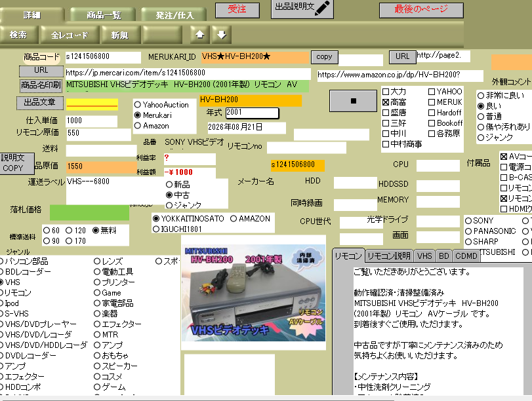Choose 120 standard shipping size
This screenshot has width=532, height=401.
69,231
